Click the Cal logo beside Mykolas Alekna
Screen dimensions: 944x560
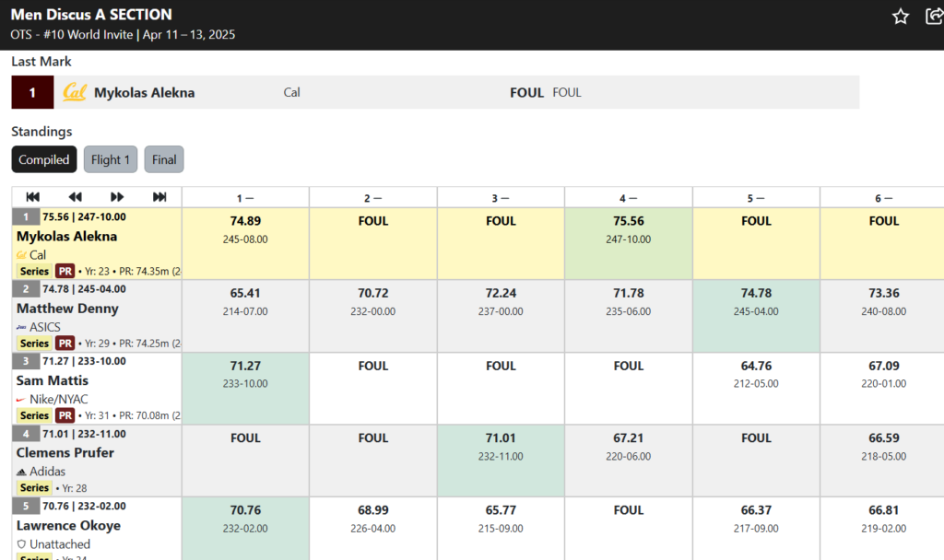pyautogui.click(x=75, y=92)
